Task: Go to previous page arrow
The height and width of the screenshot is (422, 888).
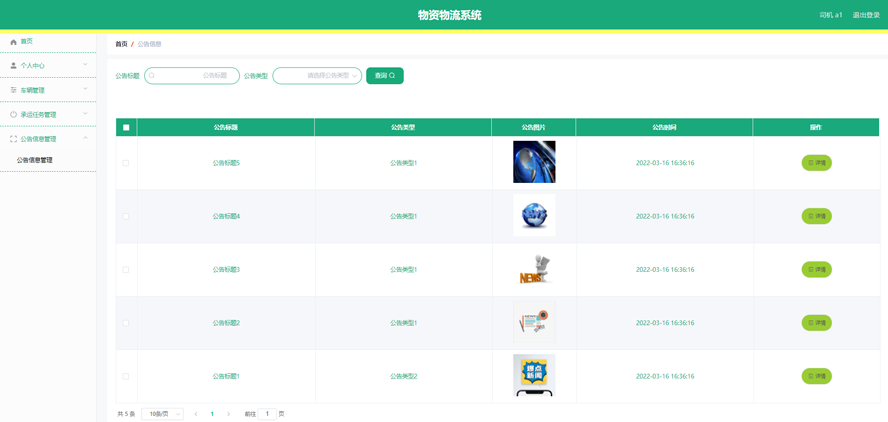Action: (196, 414)
